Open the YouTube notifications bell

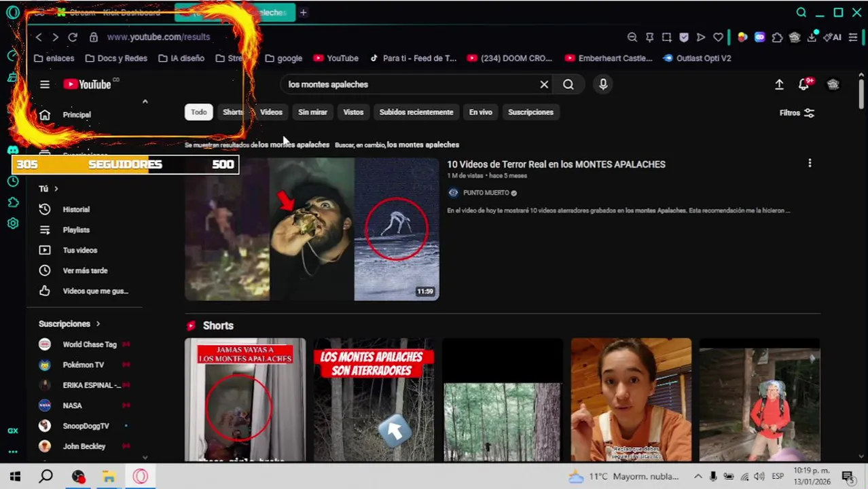tap(804, 84)
